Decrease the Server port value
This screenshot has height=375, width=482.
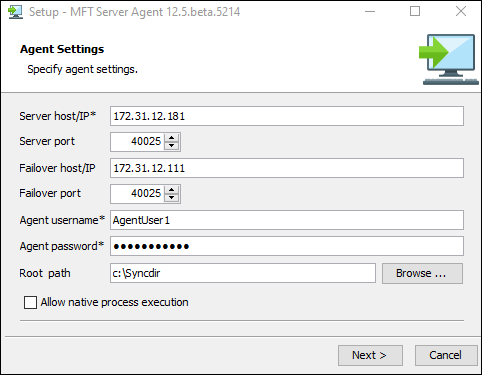(x=171, y=146)
